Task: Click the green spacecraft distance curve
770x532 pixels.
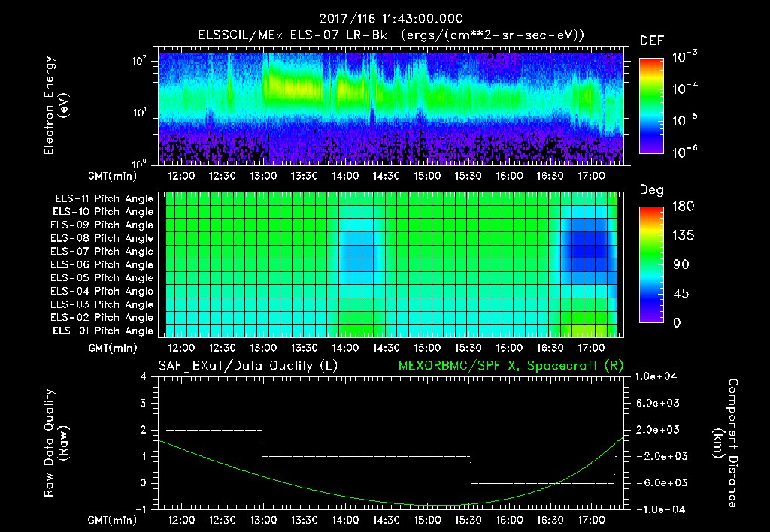Action: tap(390, 503)
